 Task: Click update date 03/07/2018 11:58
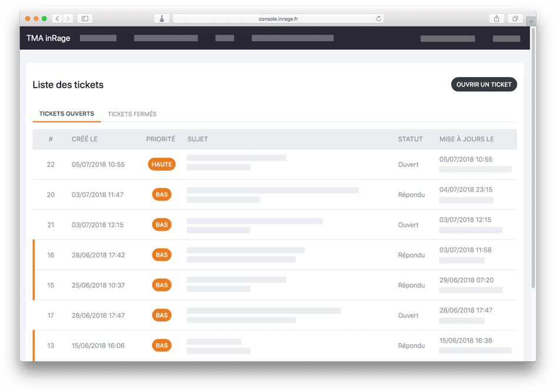click(465, 250)
